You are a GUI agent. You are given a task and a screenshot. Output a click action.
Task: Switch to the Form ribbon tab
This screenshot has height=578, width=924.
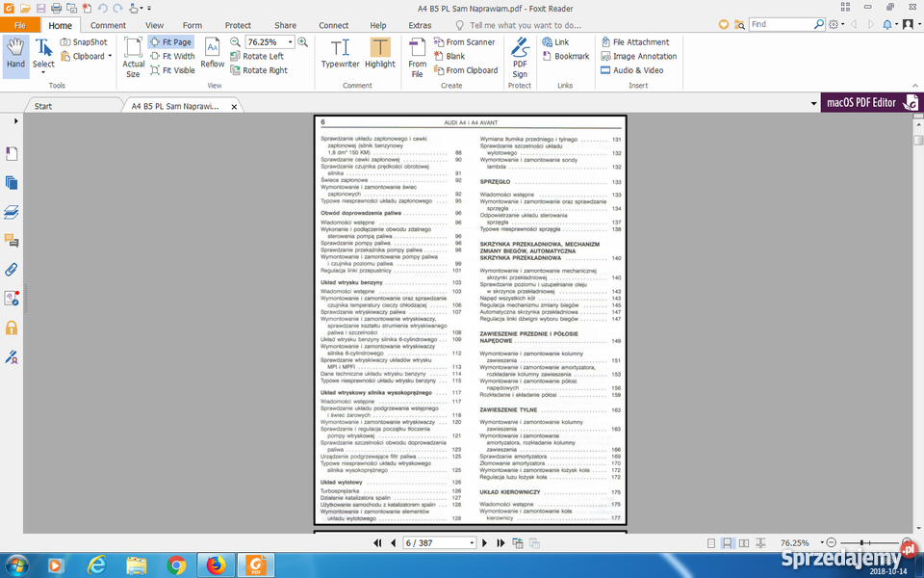[x=192, y=25]
